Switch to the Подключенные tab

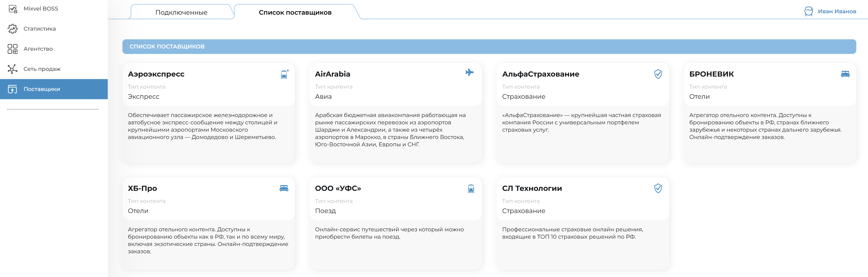(x=181, y=12)
